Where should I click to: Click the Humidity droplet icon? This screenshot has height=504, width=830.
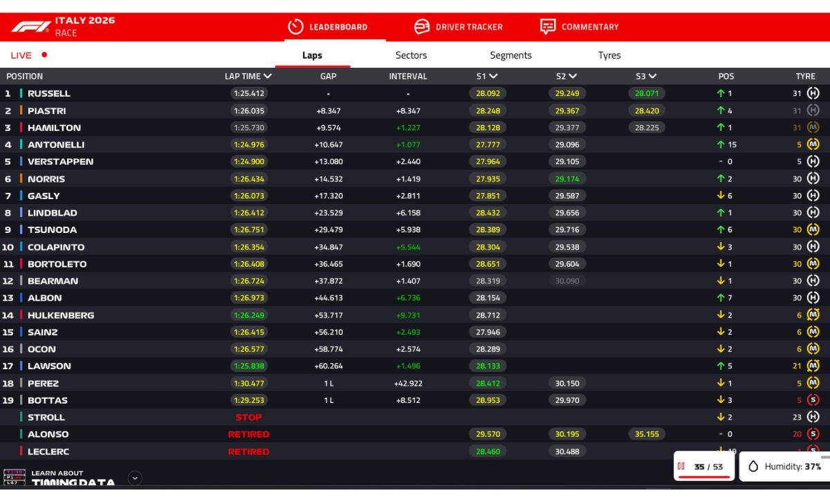click(x=753, y=467)
